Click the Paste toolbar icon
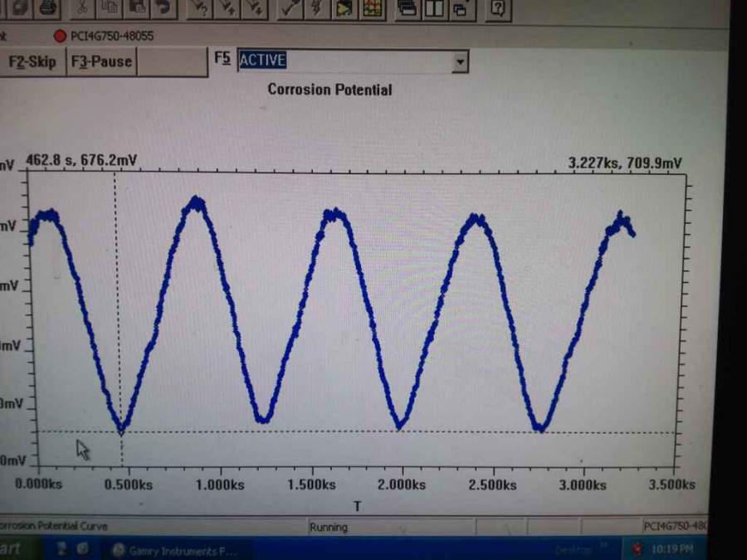 (x=137, y=8)
